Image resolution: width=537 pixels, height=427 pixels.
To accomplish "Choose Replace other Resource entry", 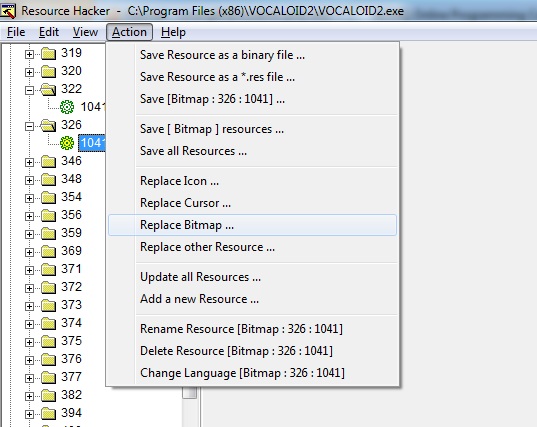I will 252,247.
